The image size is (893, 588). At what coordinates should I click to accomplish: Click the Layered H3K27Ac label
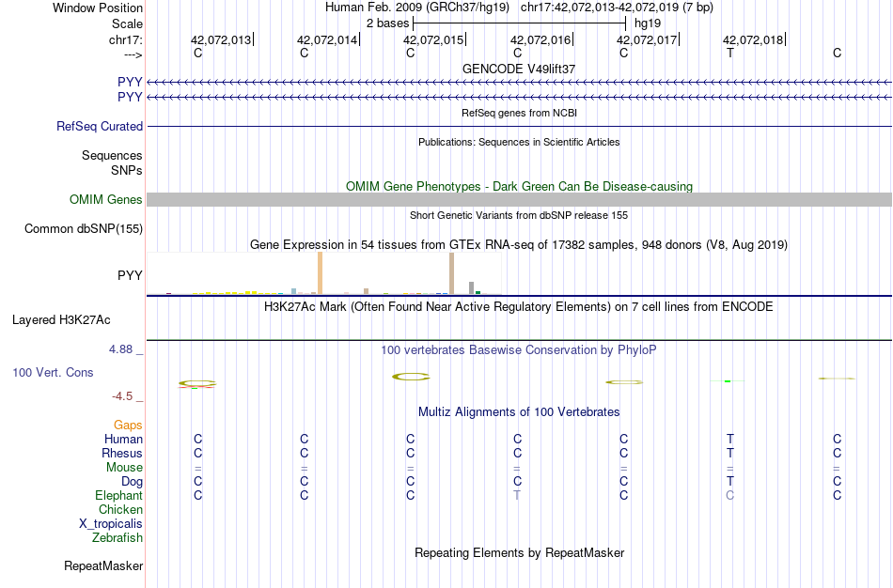pos(61,320)
